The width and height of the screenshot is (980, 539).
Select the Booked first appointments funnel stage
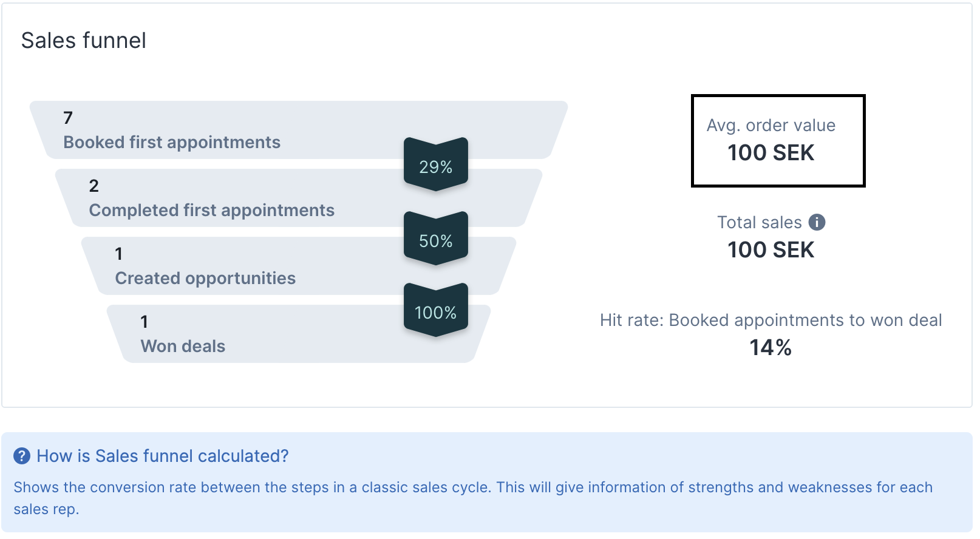(x=299, y=130)
